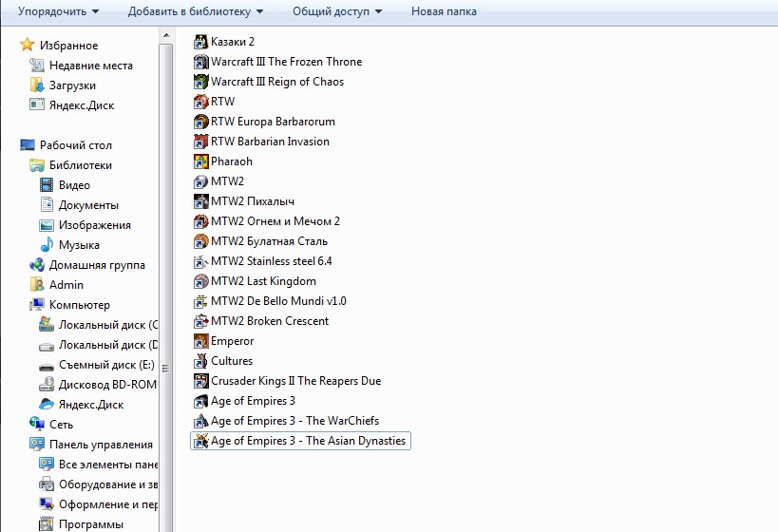The image size is (778, 532).
Task: Open Оформление и персонализация item
Action: (107, 504)
